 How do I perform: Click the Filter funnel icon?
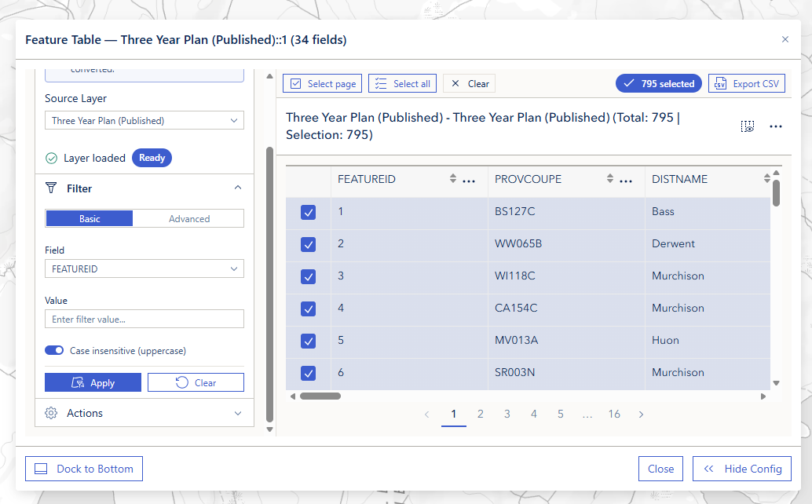[51, 188]
